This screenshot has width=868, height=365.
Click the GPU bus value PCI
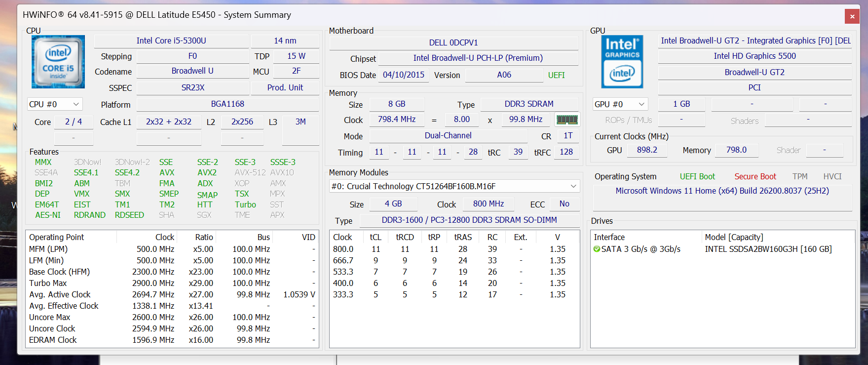tap(755, 87)
